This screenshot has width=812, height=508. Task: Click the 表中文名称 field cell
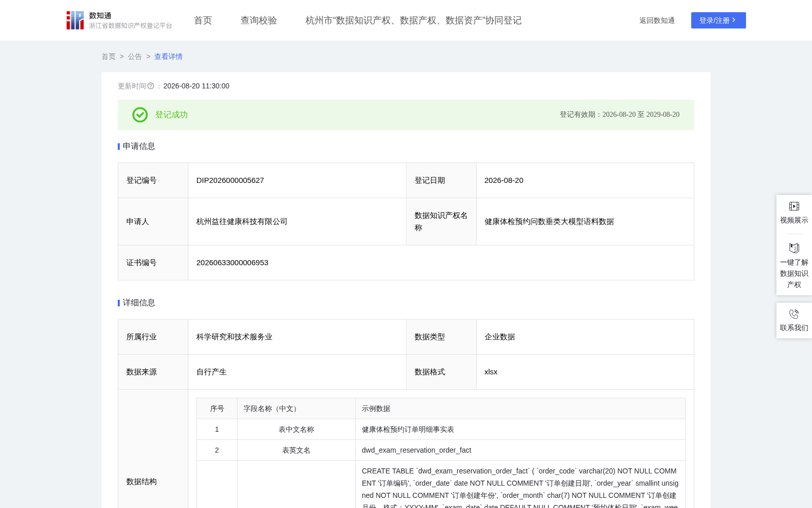[296, 429]
